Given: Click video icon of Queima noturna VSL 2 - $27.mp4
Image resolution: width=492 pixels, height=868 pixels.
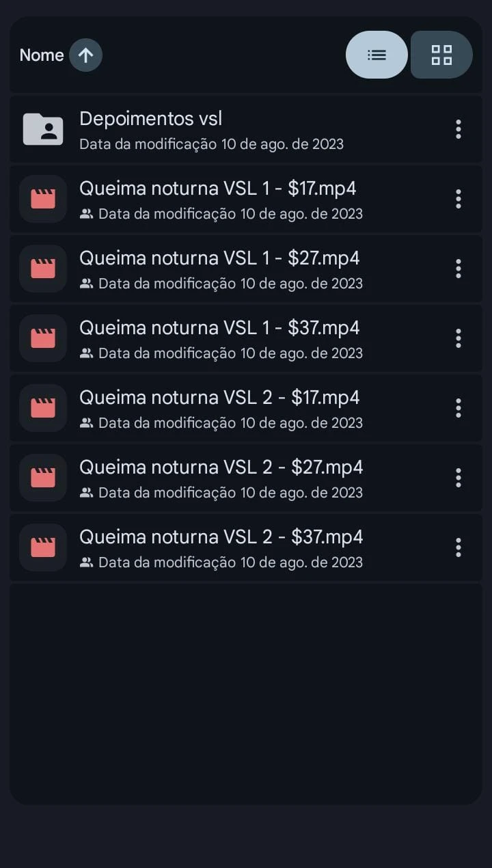Looking at the screenshot, I should (43, 478).
